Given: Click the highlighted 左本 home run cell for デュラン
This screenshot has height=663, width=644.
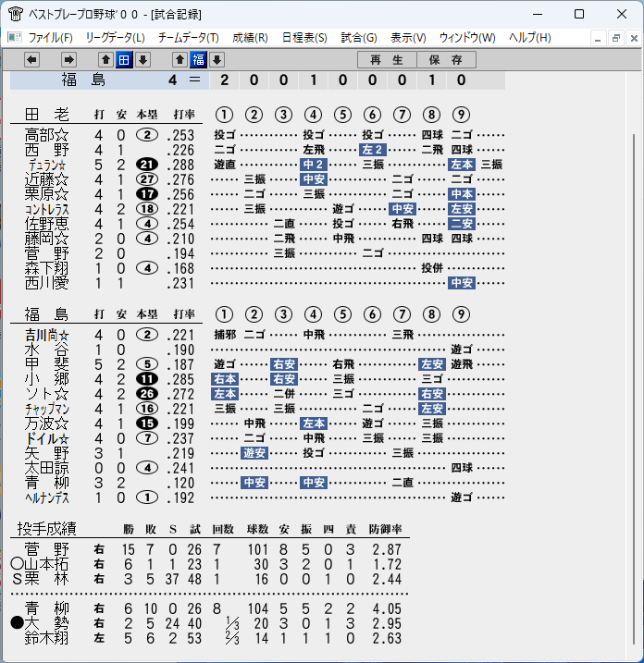Looking at the screenshot, I should click(x=462, y=165).
